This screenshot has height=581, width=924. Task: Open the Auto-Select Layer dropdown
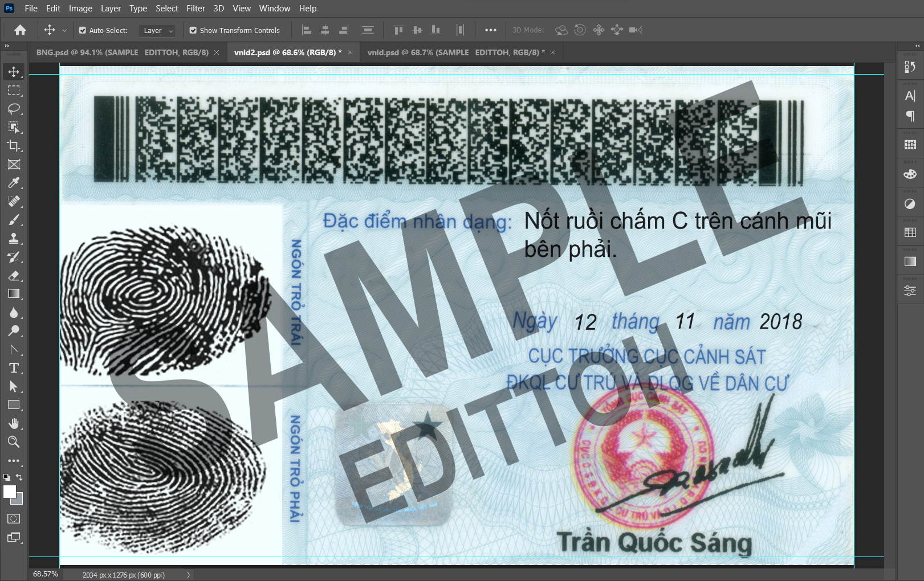(x=157, y=30)
